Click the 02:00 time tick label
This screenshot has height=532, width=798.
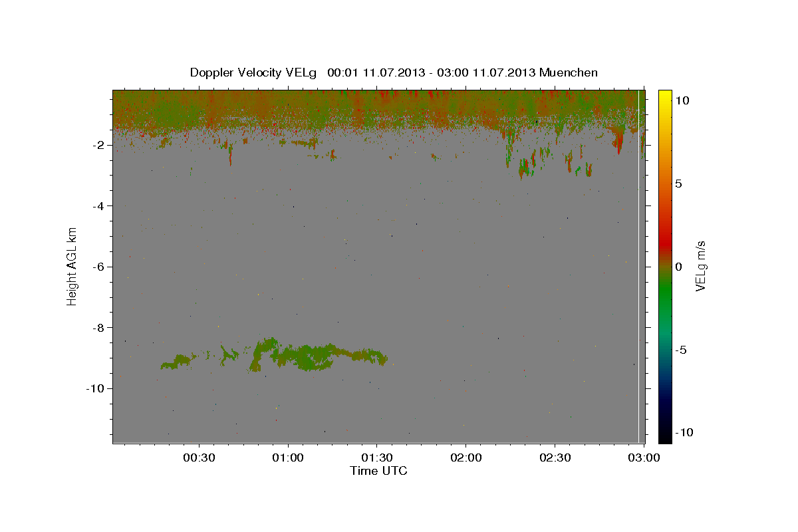[465, 458]
